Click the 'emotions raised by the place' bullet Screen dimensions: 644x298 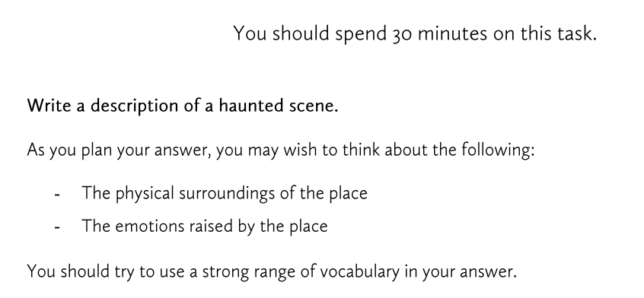tap(205, 227)
